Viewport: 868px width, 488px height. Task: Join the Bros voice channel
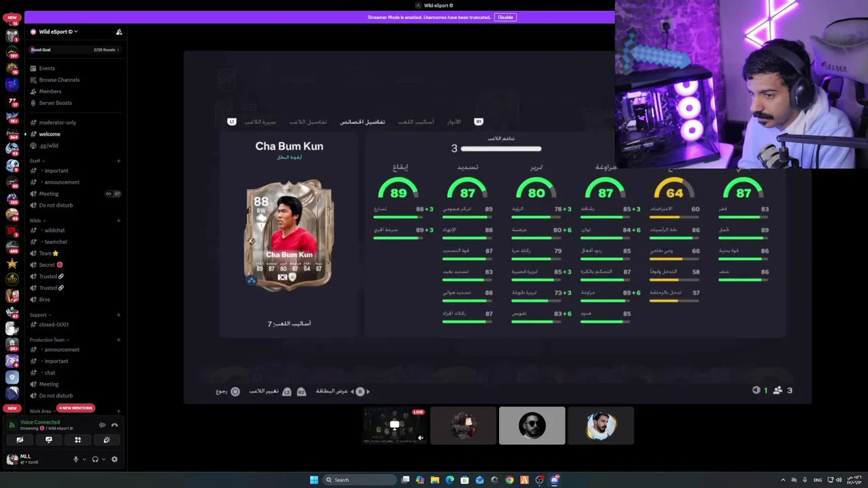coord(44,300)
